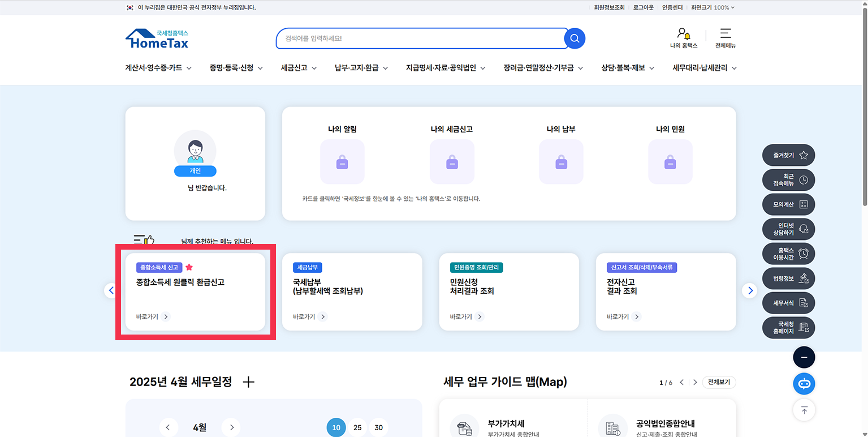
Task: Open the 상담·불복·제보 menu
Action: pyautogui.click(x=624, y=68)
